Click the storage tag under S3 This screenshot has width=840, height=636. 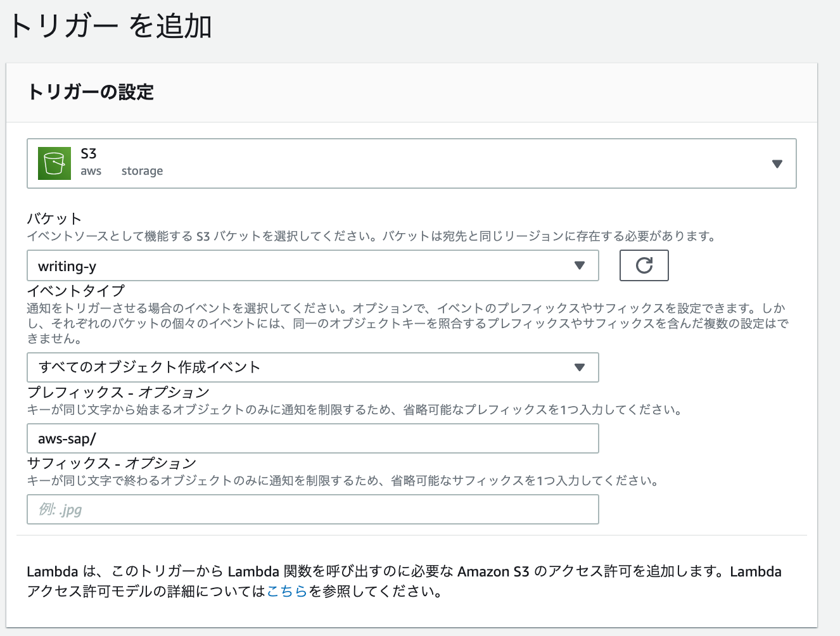point(142,171)
